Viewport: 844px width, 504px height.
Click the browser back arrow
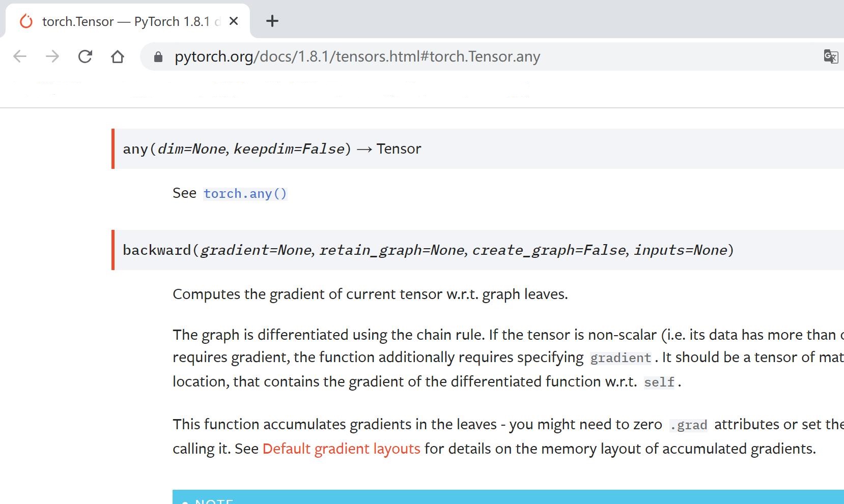tap(20, 56)
